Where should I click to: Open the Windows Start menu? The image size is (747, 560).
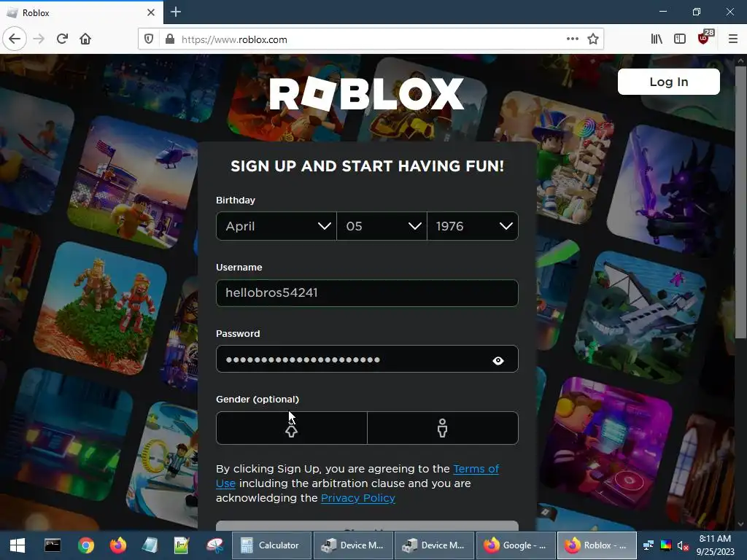coord(18,545)
